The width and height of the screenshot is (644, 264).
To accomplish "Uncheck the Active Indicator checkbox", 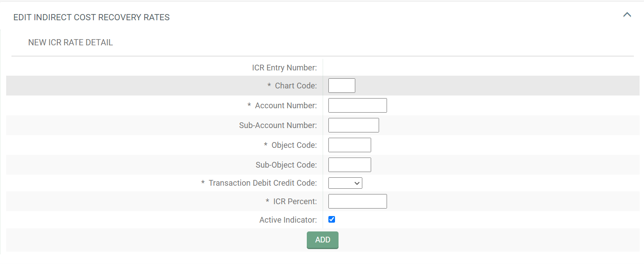I will pyautogui.click(x=331, y=219).
